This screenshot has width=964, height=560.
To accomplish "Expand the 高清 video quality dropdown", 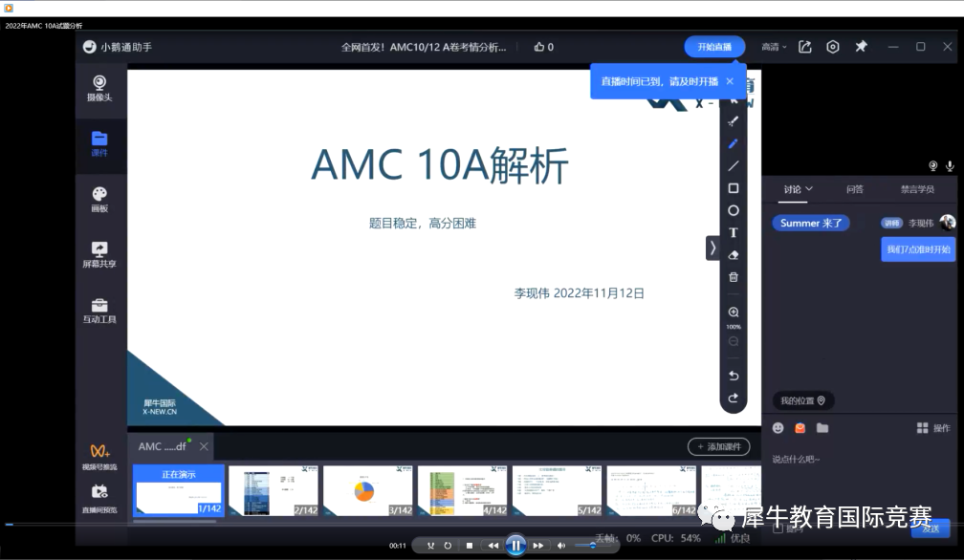I will pos(774,47).
